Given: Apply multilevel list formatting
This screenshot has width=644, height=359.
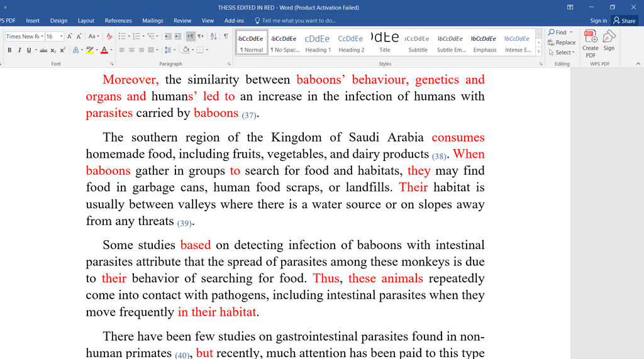Looking at the screenshot, I should pos(151,36).
